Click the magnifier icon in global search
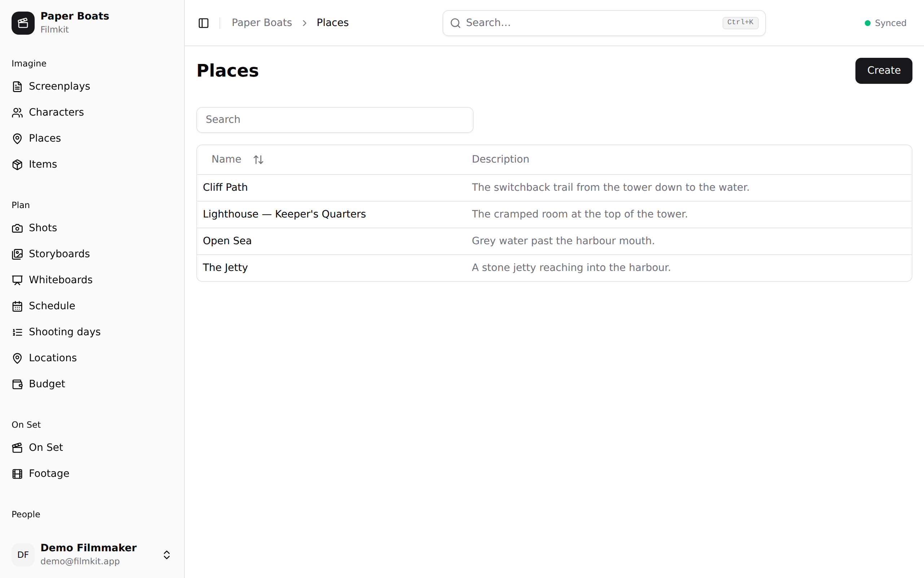The width and height of the screenshot is (924, 578). (x=455, y=23)
